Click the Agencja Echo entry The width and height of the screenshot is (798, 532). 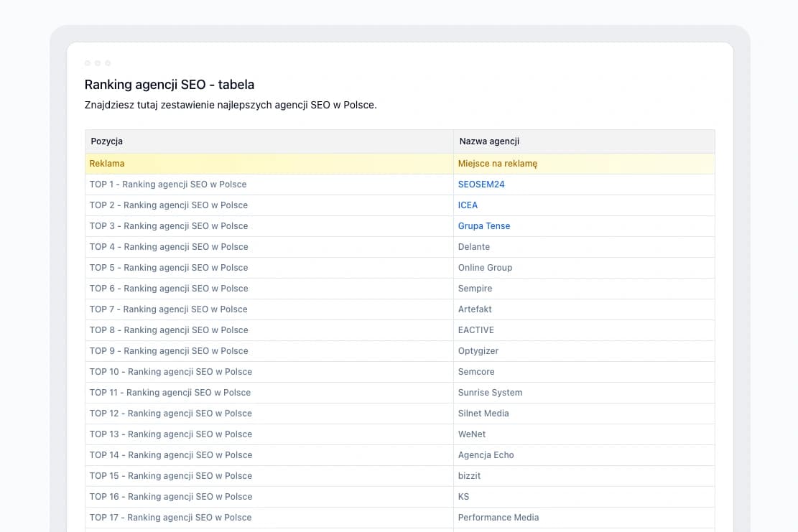486,455
